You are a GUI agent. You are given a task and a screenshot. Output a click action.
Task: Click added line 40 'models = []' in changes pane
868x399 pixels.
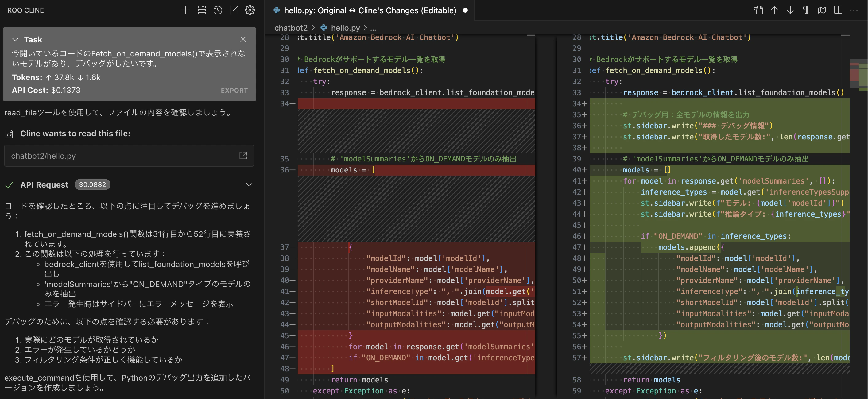[647, 170]
